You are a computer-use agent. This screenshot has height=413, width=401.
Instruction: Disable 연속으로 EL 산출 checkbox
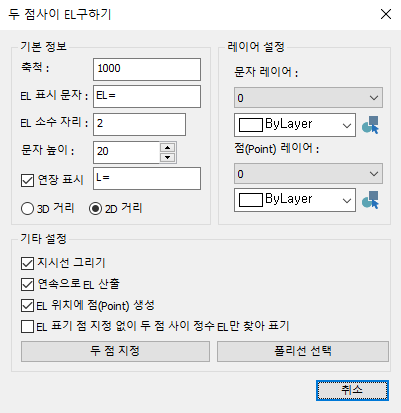click(27, 284)
